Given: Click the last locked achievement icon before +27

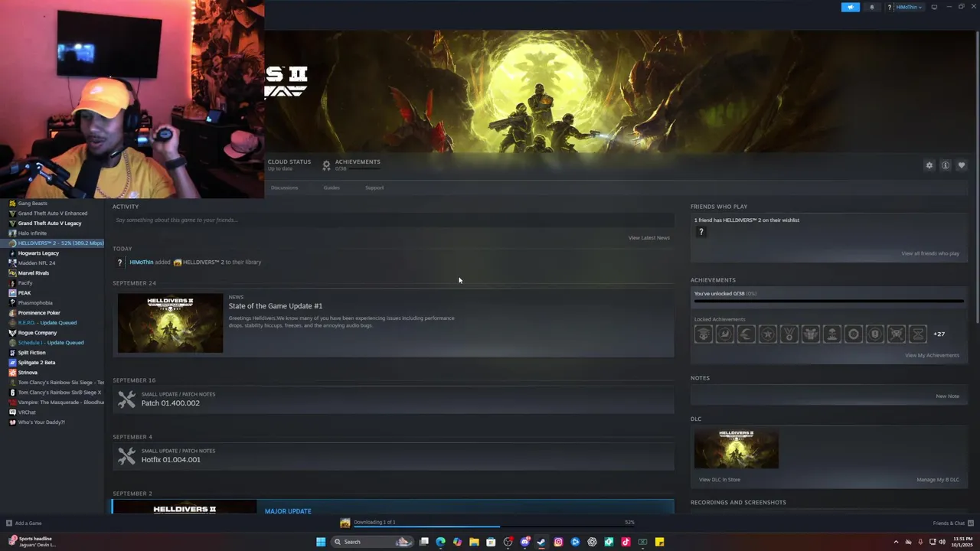Looking at the screenshot, I should (x=917, y=334).
